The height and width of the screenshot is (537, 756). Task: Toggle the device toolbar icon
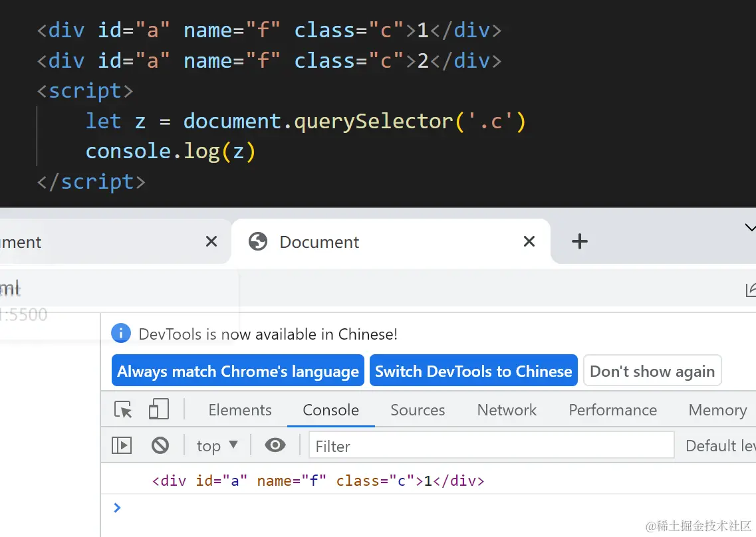pyautogui.click(x=159, y=409)
